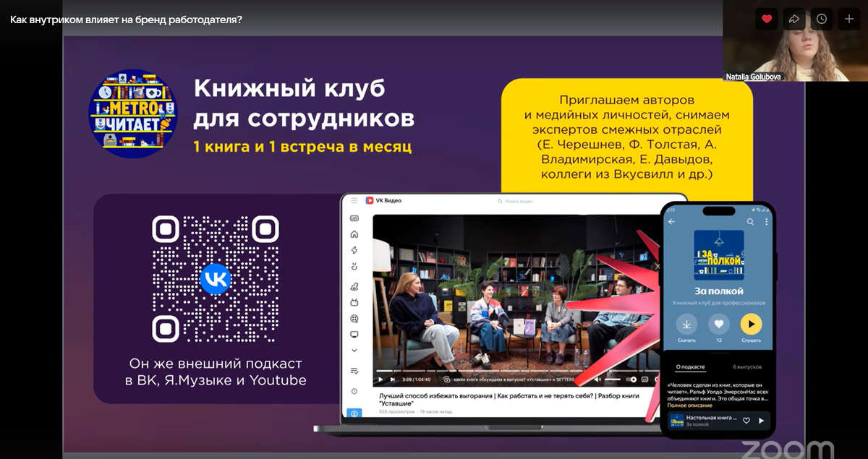Click the film reel icon in VK sidebar
The height and width of the screenshot is (459, 868).
pos(354,318)
